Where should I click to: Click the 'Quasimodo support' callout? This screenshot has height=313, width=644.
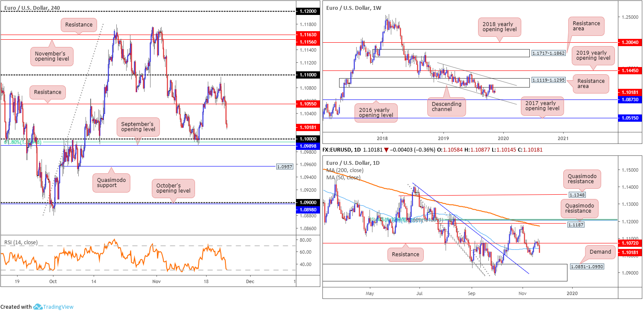pos(111,184)
